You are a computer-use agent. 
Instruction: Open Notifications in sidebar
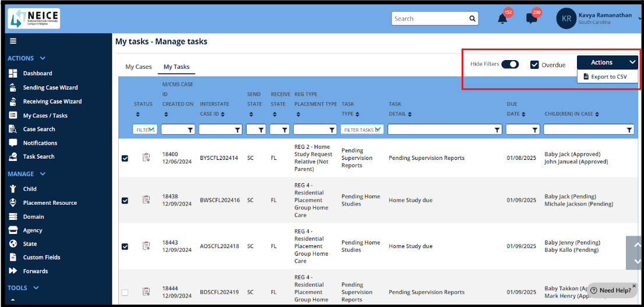point(40,143)
